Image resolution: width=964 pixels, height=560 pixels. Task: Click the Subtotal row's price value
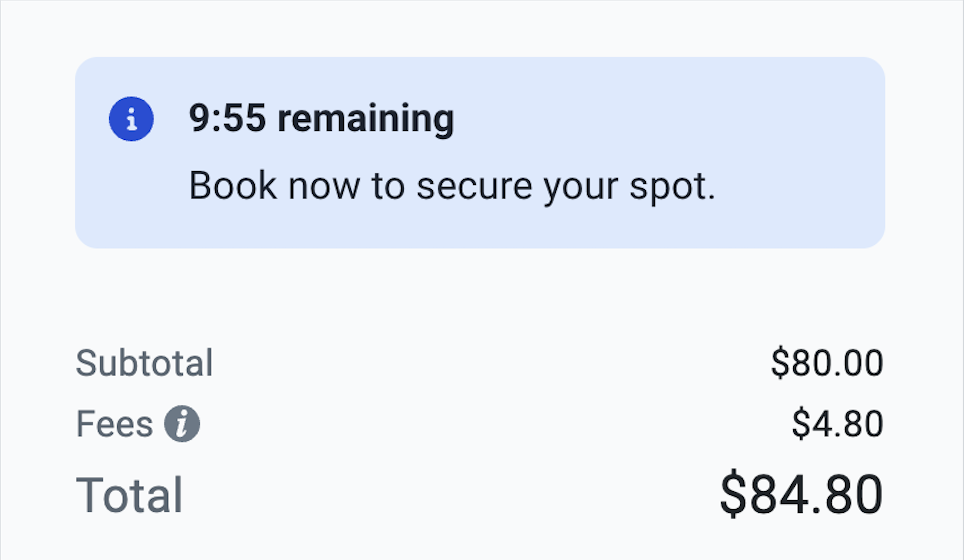(x=826, y=363)
